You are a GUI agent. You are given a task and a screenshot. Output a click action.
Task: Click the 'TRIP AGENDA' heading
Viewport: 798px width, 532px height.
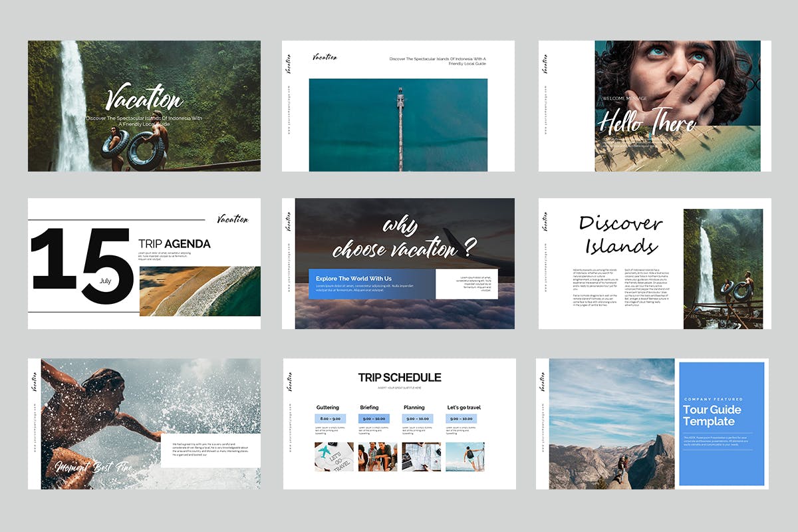pos(174,244)
